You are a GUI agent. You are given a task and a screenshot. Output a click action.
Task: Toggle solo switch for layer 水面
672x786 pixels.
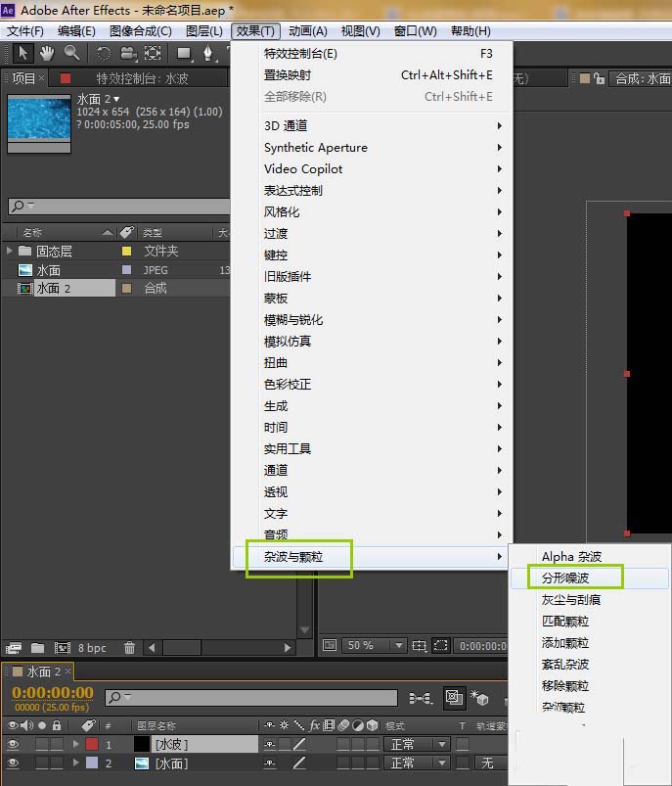[42, 763]
